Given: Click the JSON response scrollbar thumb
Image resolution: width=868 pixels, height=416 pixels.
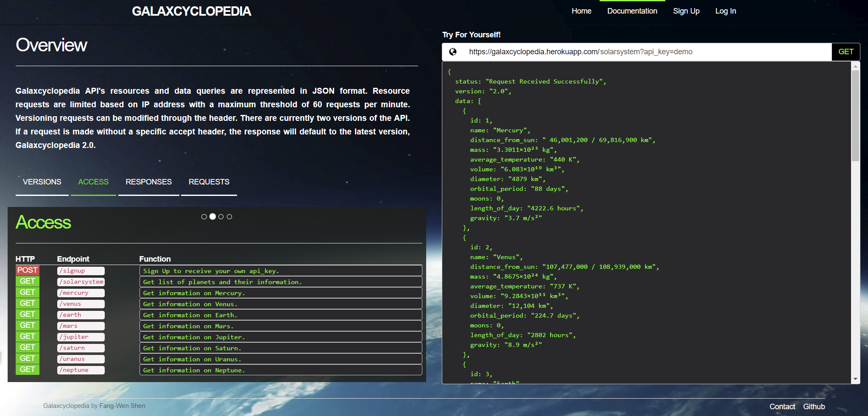Looking at the screenshot, I should tap(856, 116).
